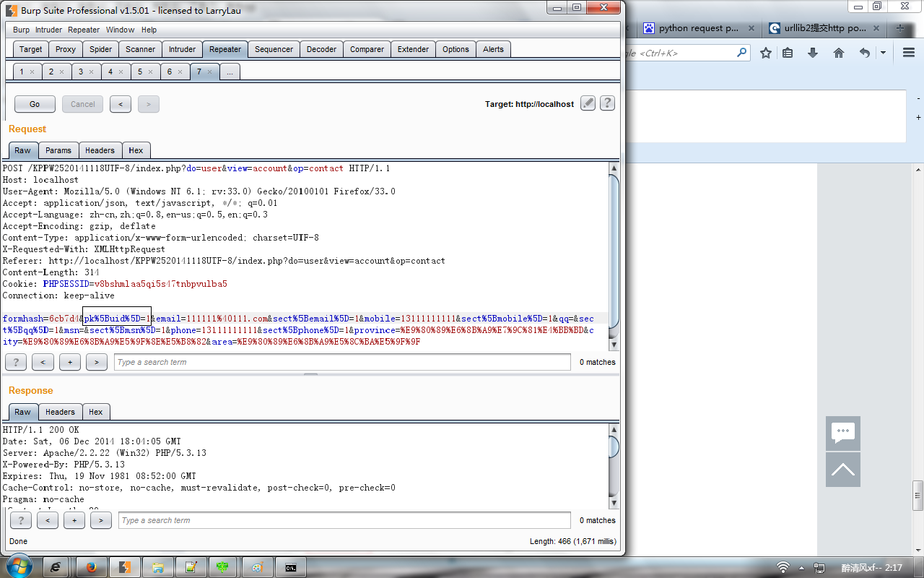Click the 'HTTP/1.1 200 OK' response line
The height and width of the screenshot is (578, 924).
[40, 430]
